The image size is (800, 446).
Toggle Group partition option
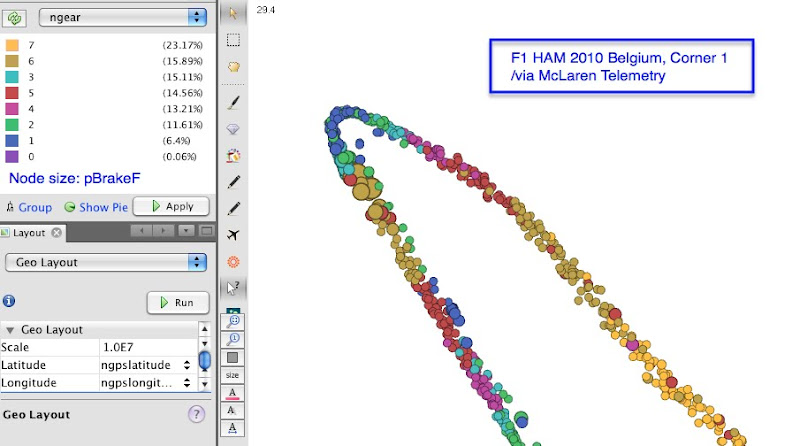click(29, 207)
